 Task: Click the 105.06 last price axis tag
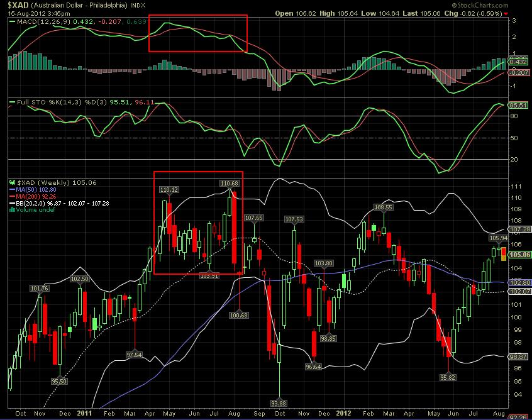coord(520,255)
